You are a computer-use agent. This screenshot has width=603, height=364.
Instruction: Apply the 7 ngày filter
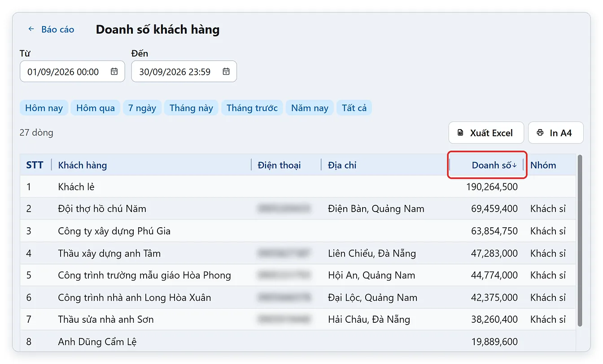click(142, 108)
